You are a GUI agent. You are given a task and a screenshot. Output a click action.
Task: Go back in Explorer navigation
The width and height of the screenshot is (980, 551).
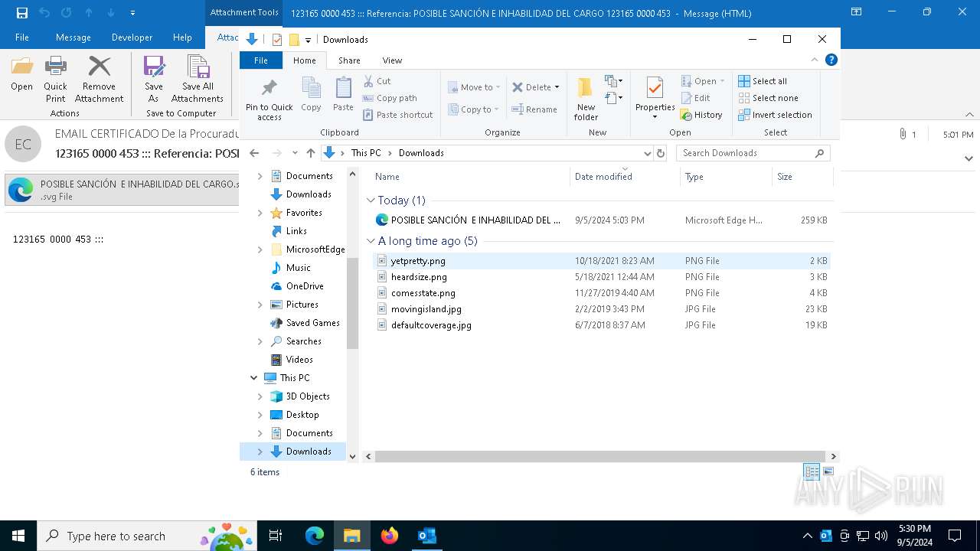pos(254,153)
